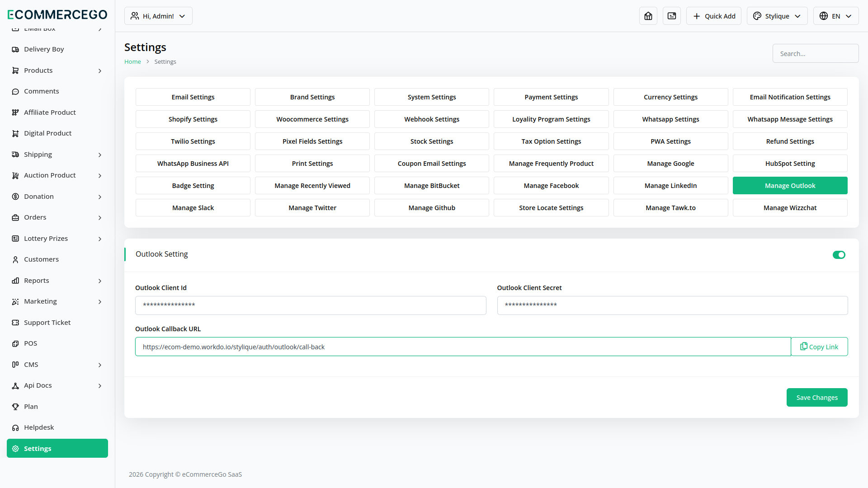Click the Affiliate Product sidebar icon
The image size is (868, 488).
tap(15, 113)
